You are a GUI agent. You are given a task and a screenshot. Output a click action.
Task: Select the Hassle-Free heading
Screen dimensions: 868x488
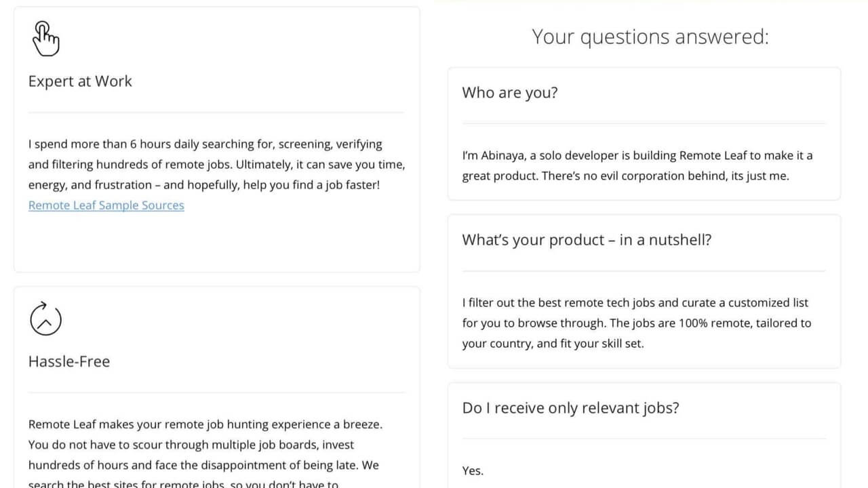click(69, 361)
